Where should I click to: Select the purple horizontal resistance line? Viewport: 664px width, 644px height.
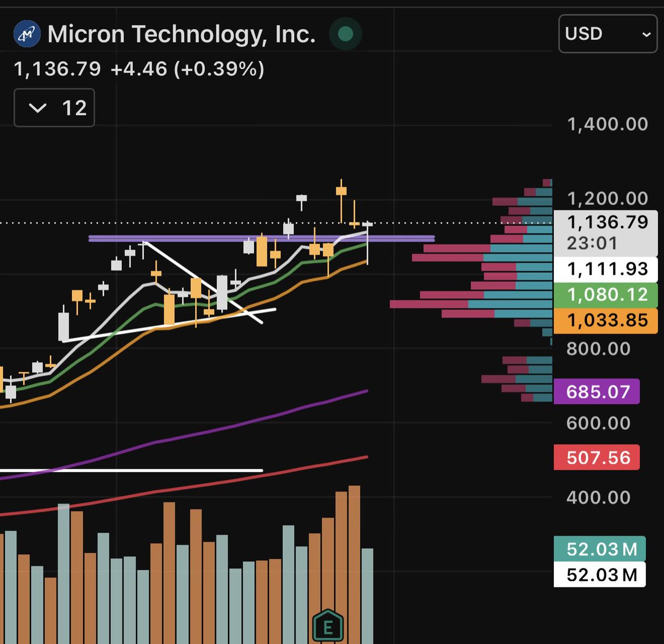(x=262, y=238)
